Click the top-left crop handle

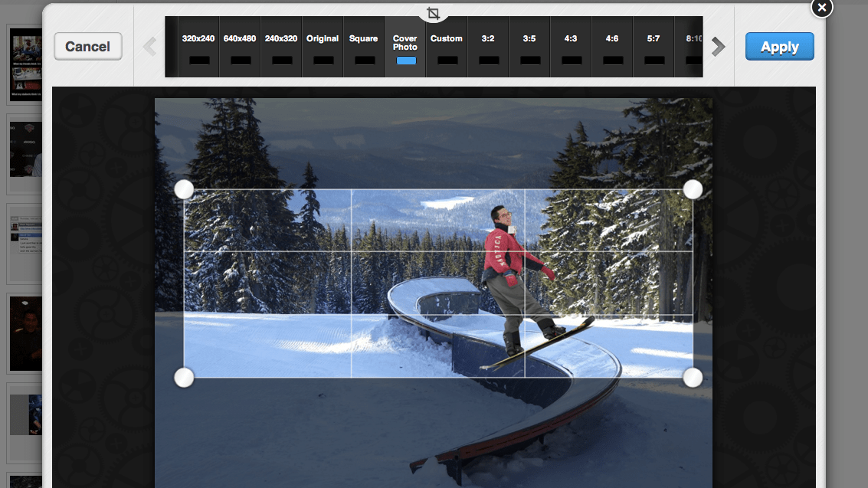pos(184,189)
